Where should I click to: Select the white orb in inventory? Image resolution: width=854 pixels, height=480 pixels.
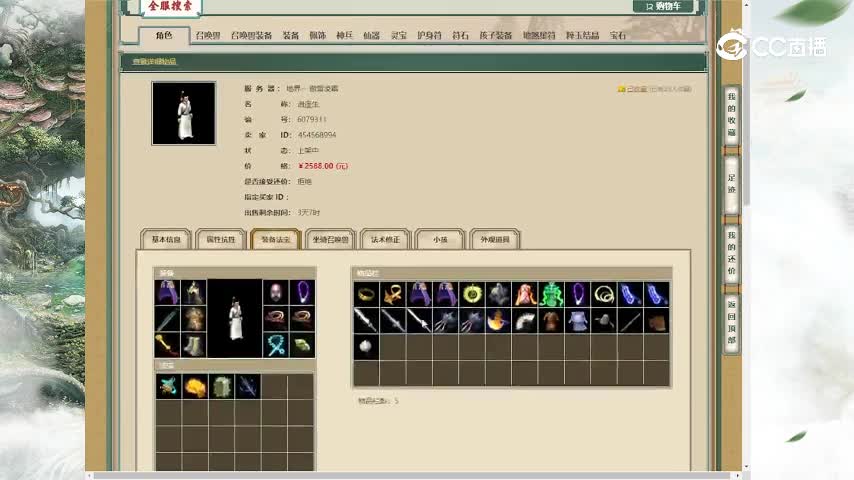366,347
